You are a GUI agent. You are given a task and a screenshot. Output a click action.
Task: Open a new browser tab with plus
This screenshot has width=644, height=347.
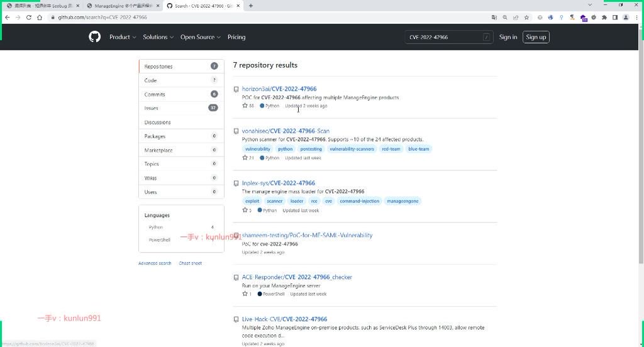point(250,6)
